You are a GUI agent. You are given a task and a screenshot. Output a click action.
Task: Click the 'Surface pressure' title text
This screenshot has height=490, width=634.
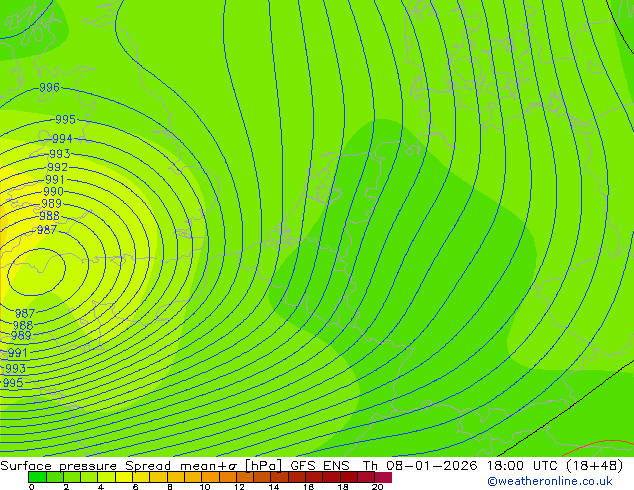click(x=59, y=466)
